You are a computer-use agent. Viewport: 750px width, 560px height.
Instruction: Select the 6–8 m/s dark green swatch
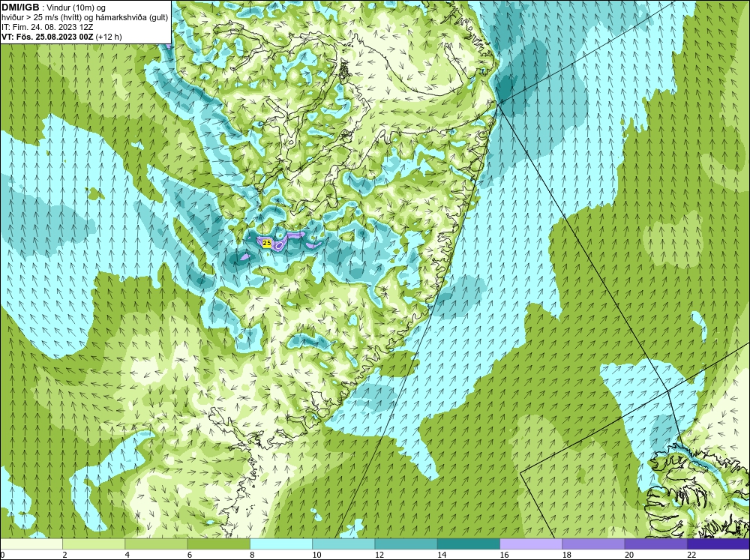tap(218, 544)
